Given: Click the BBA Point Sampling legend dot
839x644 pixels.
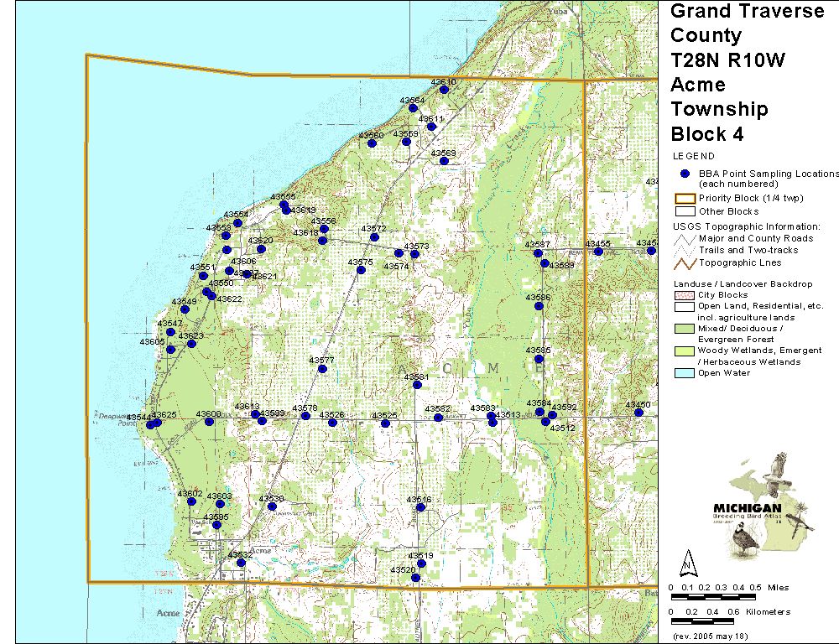Looking at the screenshot, I should (685, 174).
